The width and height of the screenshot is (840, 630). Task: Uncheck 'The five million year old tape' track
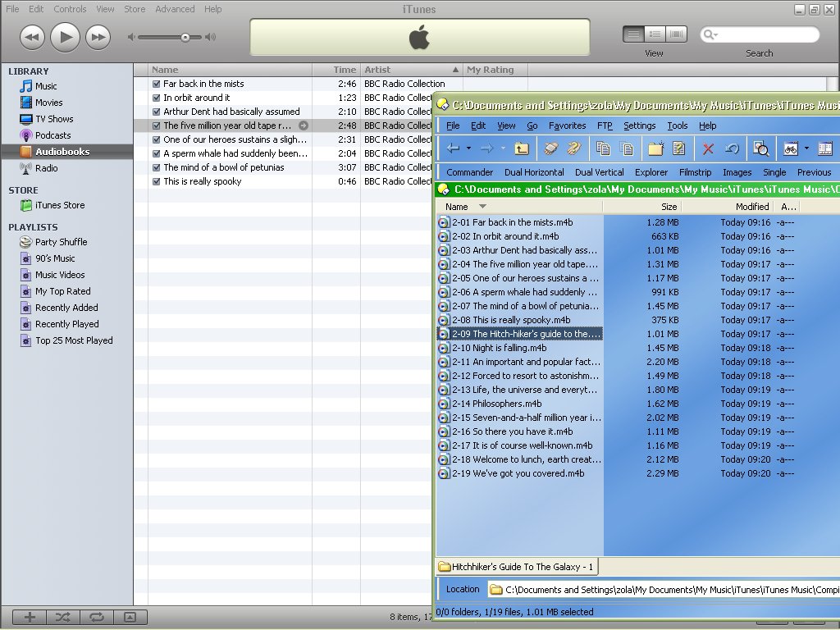[x=157, y=126]
